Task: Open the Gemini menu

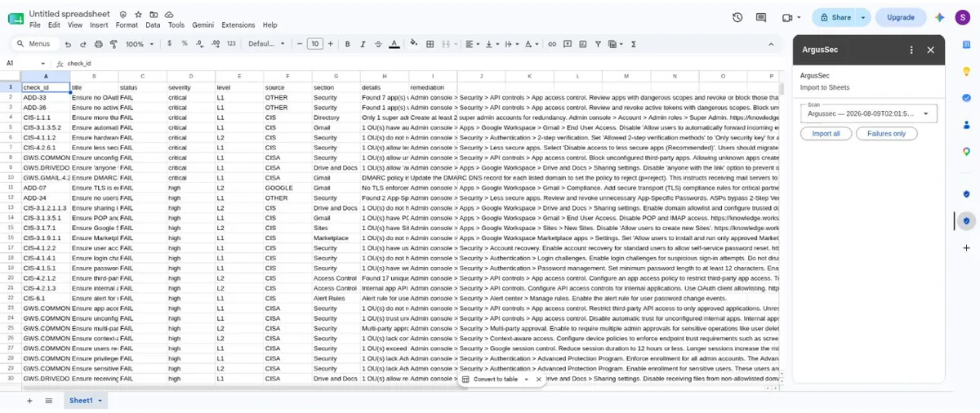Action: pyautogui.click(x=203, y=25)
